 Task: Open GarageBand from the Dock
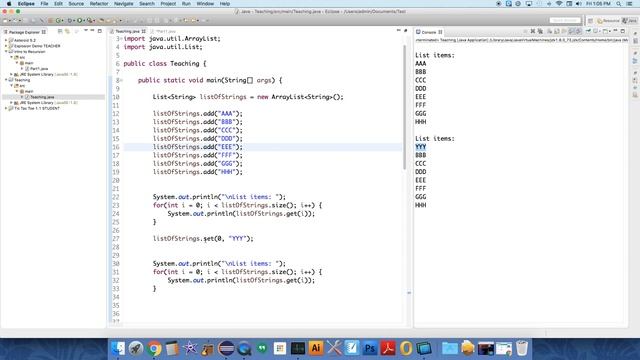tap(208, 348)
